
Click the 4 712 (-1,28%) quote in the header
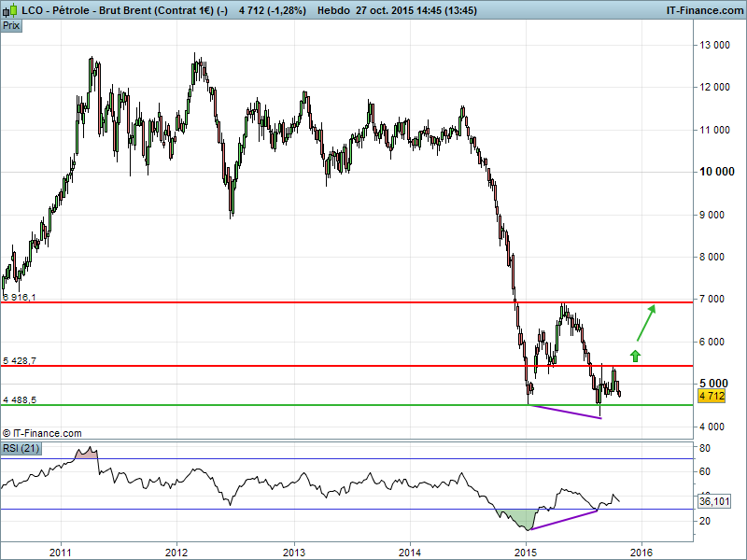(273, 10)
